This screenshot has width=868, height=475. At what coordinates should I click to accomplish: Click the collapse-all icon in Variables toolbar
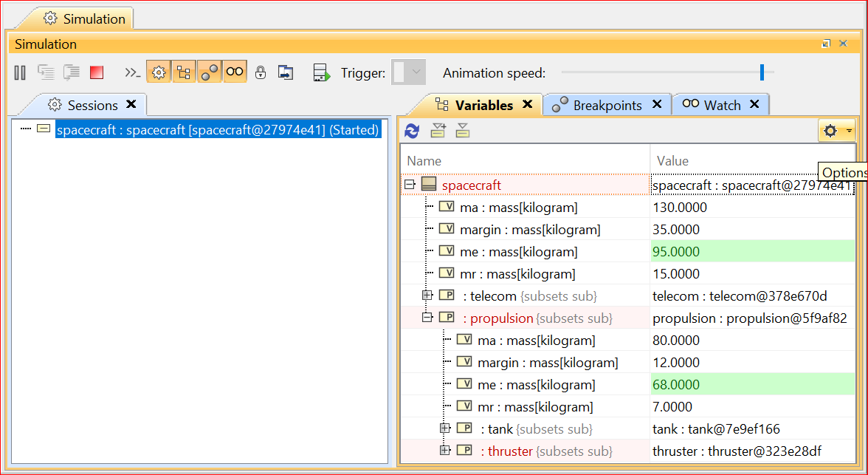coord(463,131)
